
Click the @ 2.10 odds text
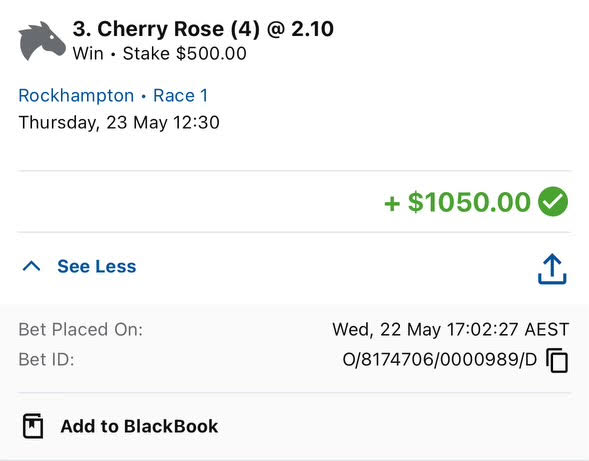click(x=300, y=29)
